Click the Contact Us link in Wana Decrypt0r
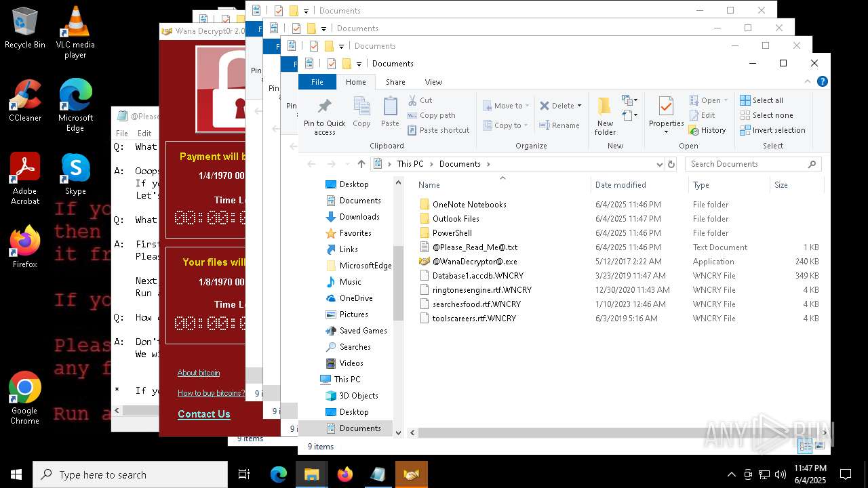 pyautogui.click(x=204, y=414)
